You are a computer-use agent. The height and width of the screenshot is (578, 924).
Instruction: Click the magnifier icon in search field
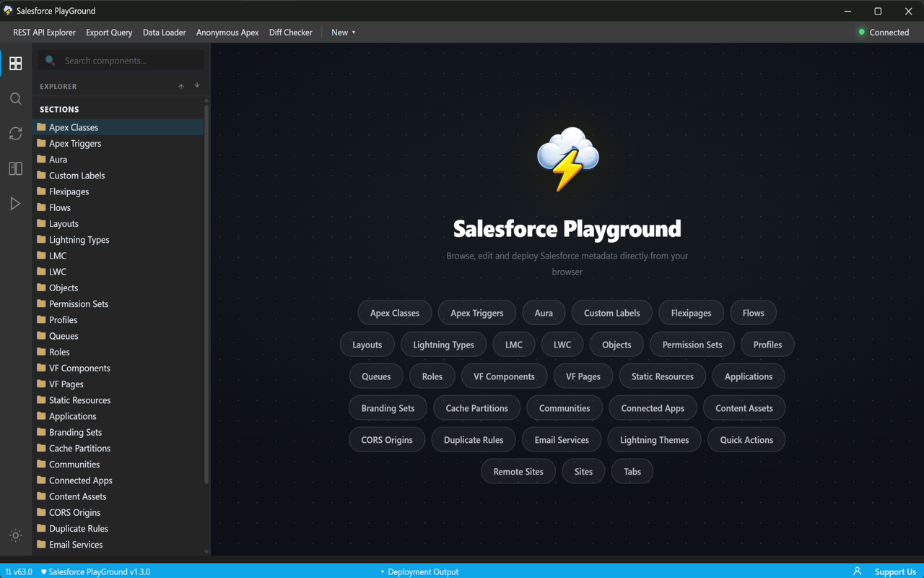(50, 61)
